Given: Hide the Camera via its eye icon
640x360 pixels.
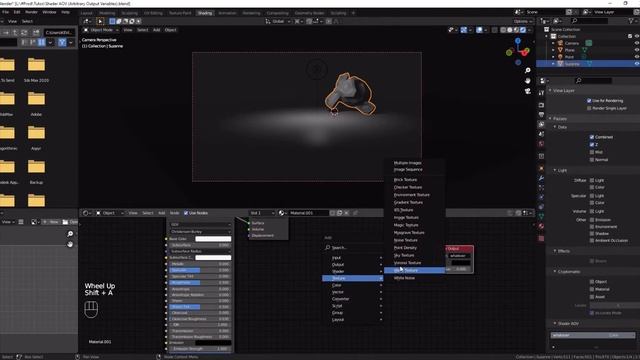Looking at the screenshot, I should tap(636, 43).
